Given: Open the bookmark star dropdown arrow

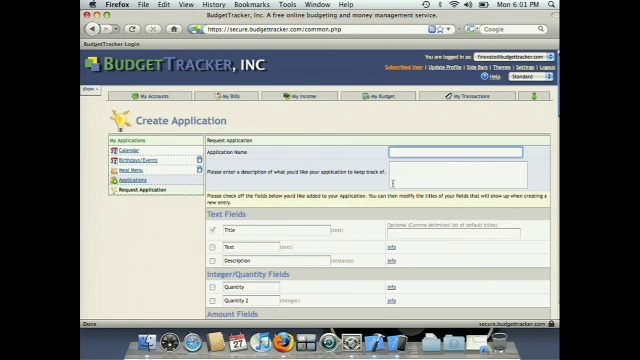Looking at the screenshot, I should [448, 29].
